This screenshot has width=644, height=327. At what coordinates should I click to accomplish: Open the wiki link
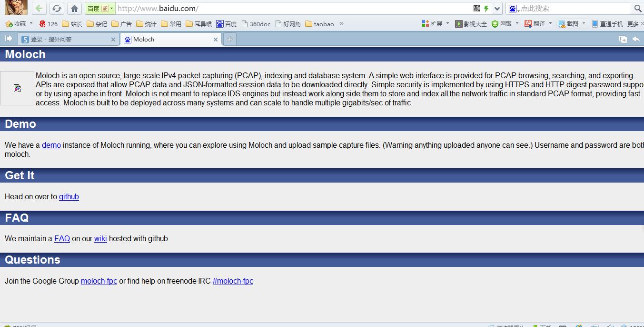pyautogui.click(x=100, y=238)
